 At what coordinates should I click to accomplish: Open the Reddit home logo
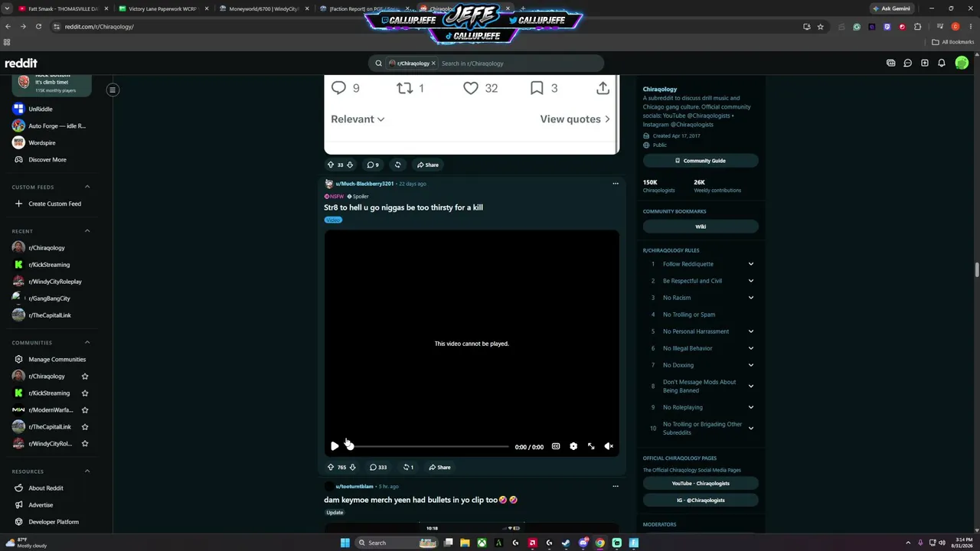click(x=21, y=64)
